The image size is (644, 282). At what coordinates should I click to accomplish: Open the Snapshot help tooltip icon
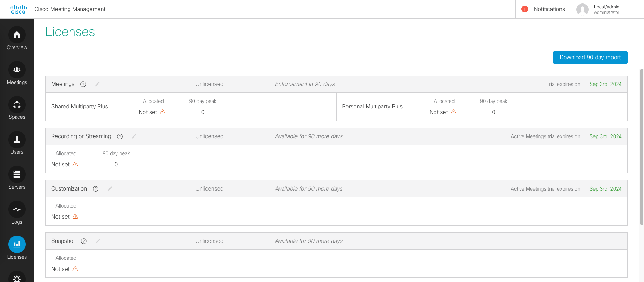84,241
